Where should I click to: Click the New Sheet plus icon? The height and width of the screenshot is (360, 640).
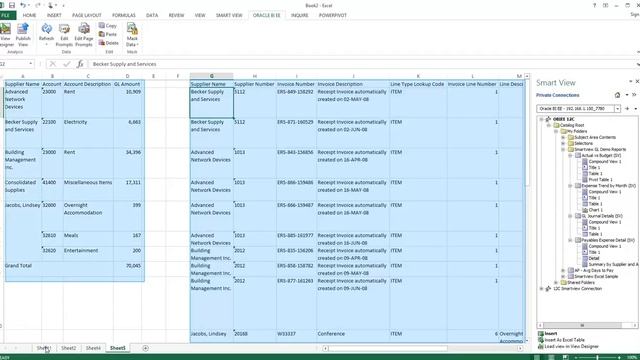point(145,348)
